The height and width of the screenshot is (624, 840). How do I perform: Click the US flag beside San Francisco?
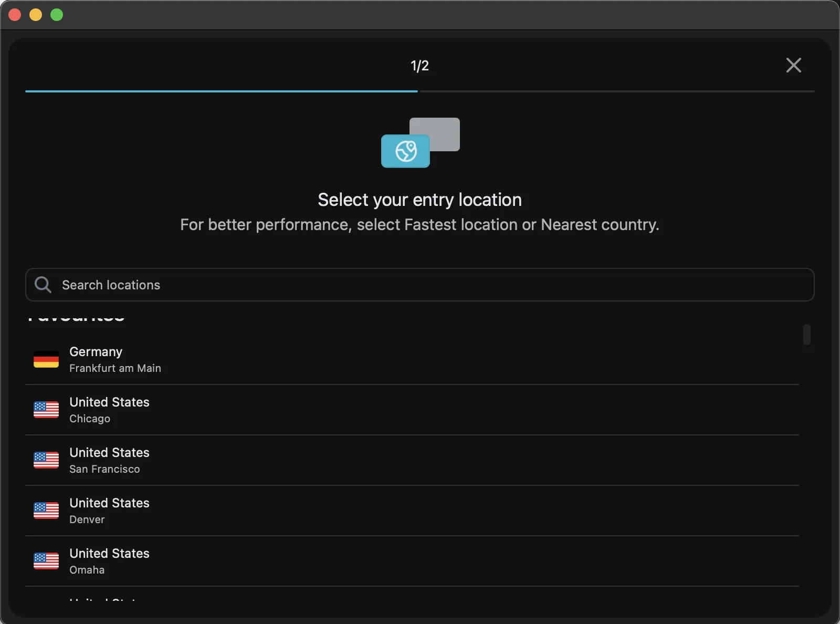(46, 460)
